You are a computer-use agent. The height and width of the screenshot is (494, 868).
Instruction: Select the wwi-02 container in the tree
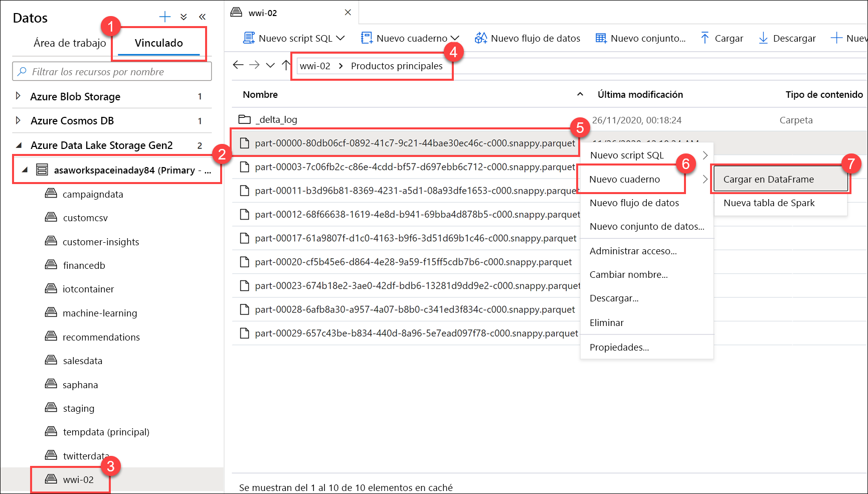[x=78, y=479]
